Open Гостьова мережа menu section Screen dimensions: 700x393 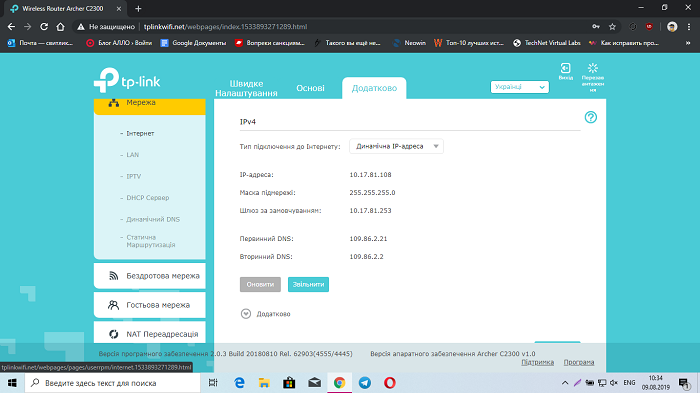pyautogui.click(x=150, y=305)
